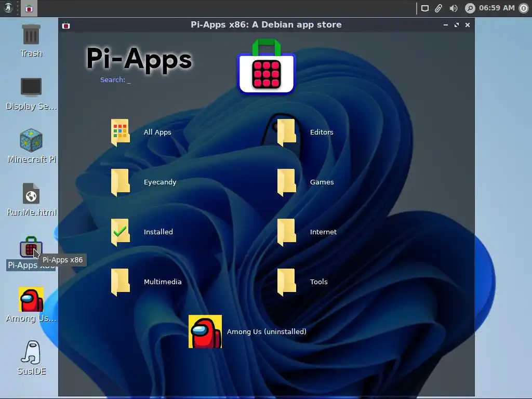Select the Display Settings desktop icon
The width and height of the screenshot is (532, 399).
31,87
